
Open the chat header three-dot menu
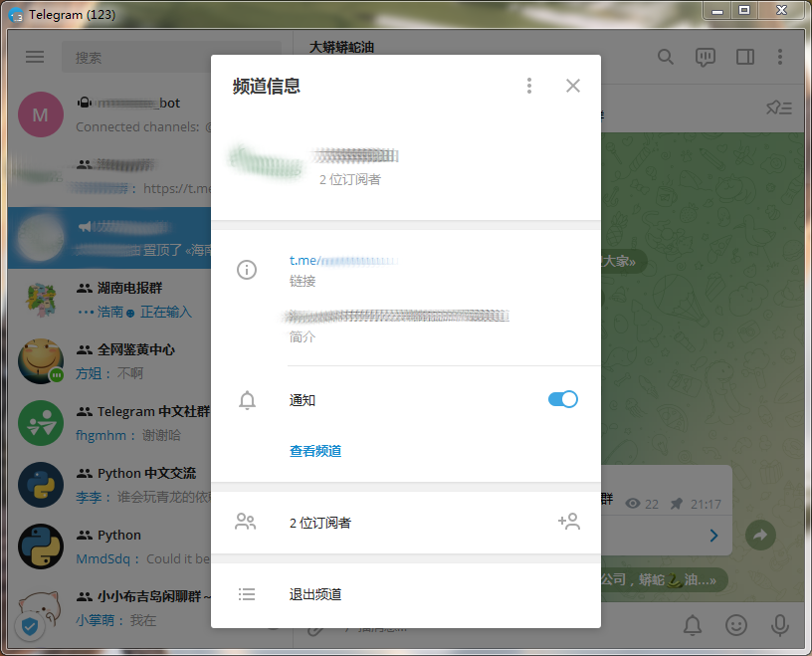coord(780,57)
